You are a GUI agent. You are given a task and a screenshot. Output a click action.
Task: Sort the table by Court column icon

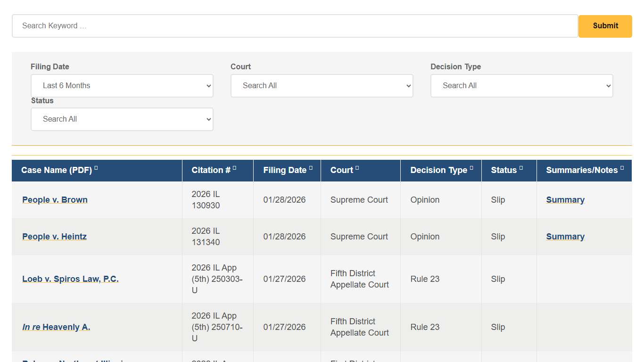point(357,168)
